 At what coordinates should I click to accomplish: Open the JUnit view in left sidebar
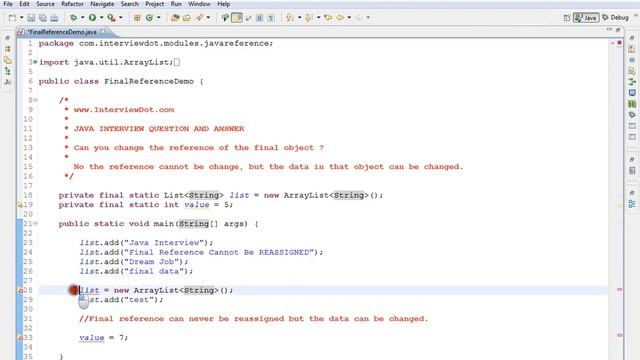pyautogui.click(x=8, y=82)
